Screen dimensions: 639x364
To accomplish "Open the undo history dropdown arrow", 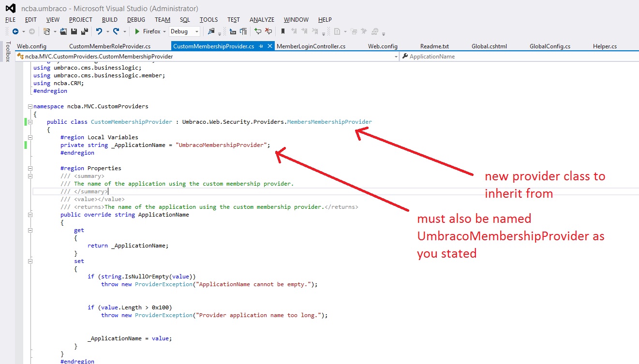I will [107, 32].
